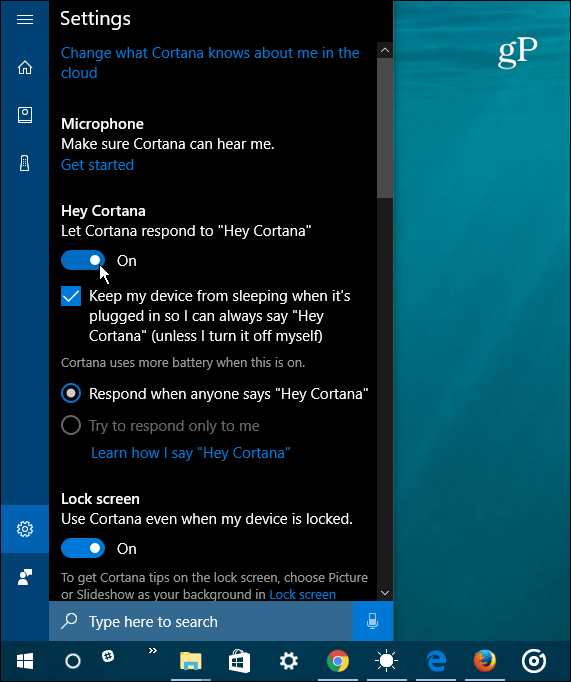Open the Cortana devices icon
The height and width of the screenshot is (682, 571).
[x=25, y=164]
